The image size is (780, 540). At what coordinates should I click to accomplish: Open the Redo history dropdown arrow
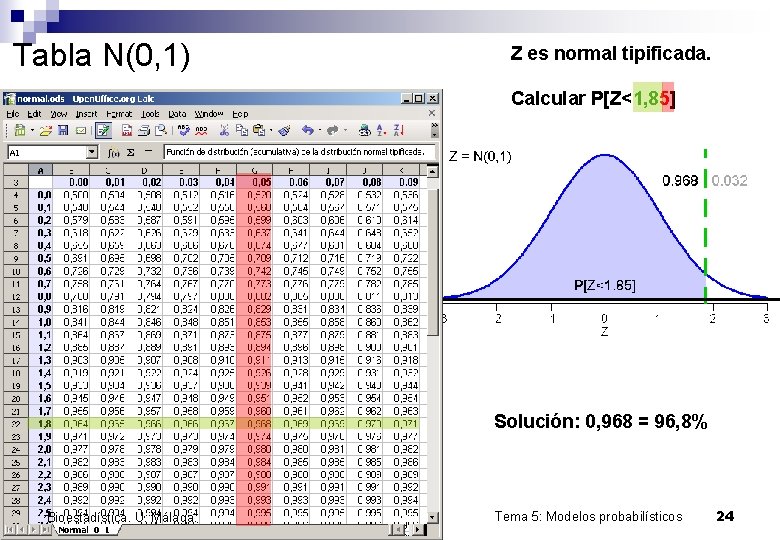[x=344, y=131]
